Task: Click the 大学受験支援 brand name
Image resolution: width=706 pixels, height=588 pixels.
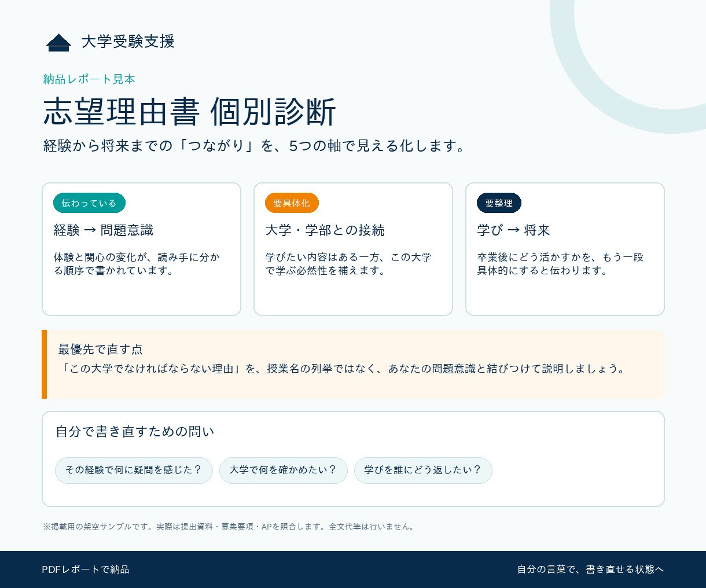Action: point(128,42)
